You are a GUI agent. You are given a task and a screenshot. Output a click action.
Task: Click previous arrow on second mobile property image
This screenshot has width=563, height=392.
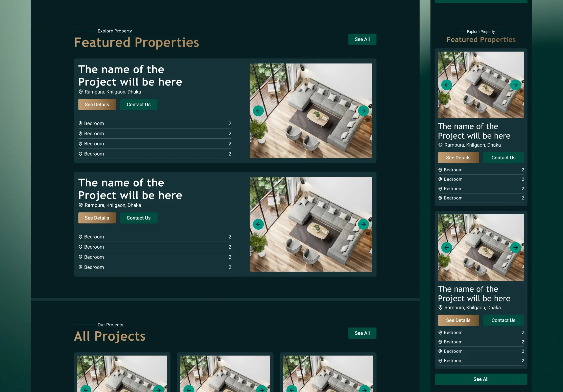click(447, 248)
